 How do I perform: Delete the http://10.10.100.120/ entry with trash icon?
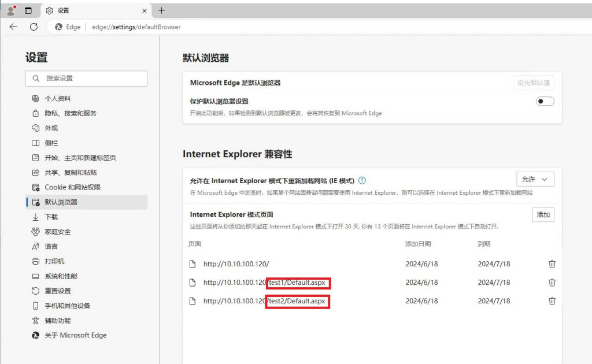pos(552,264)
